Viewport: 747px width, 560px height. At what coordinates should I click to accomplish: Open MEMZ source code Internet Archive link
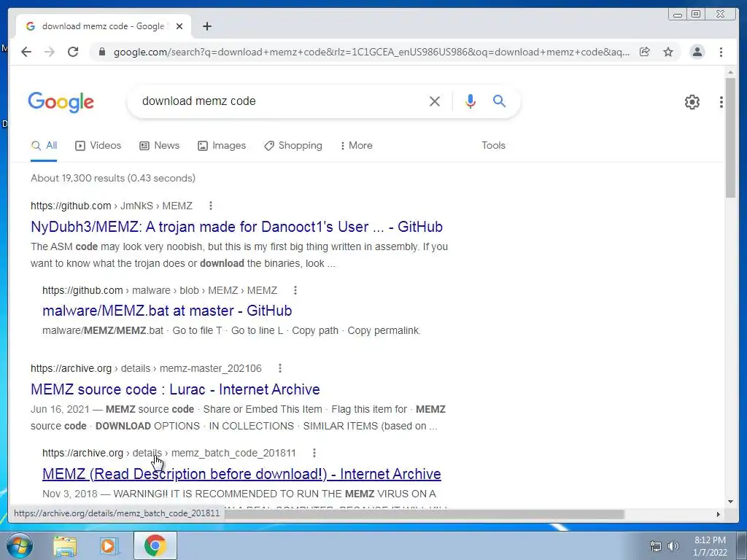[x=175, y=389]
